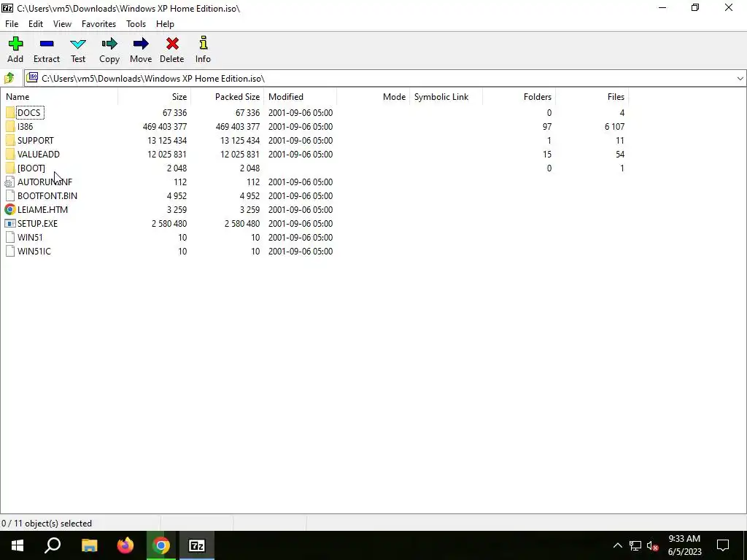This screenshot has width=747, height=560.
Task: Sort by Name column header
Action: pos(59,97)
